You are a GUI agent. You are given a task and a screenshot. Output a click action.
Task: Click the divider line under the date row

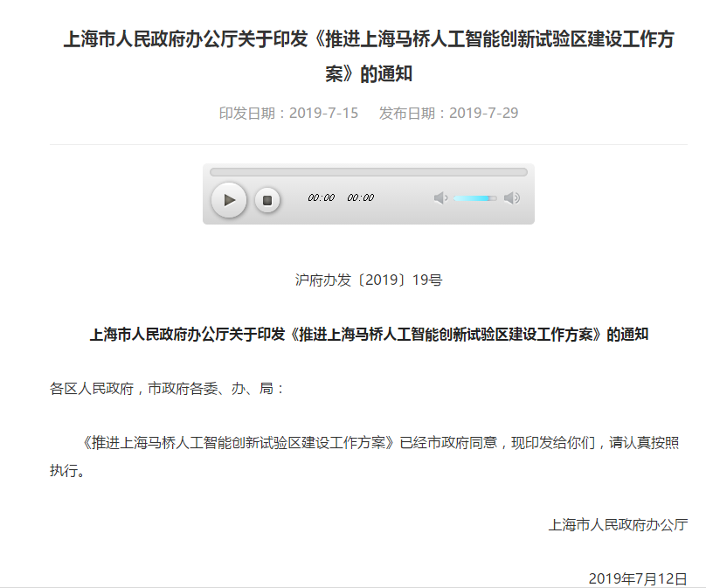(368, 144)
